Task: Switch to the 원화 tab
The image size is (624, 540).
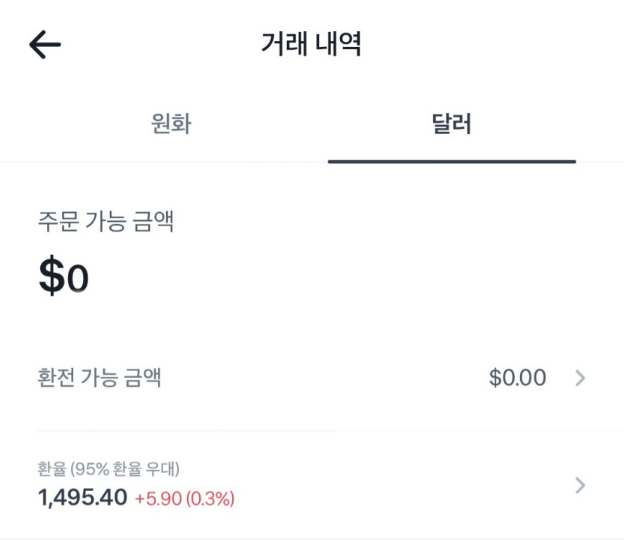Action: [x=170, y=125]
